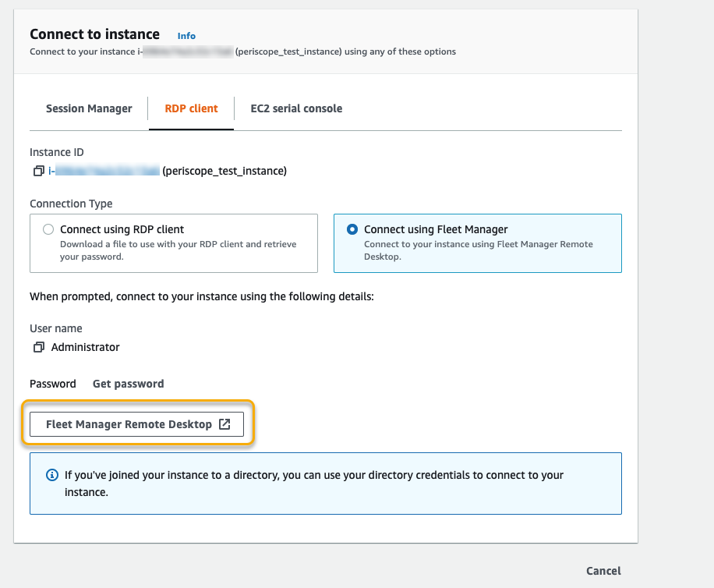Screen dimensions: 714x588
Task: Click the RDP client option's download file description
Action: 178,250
